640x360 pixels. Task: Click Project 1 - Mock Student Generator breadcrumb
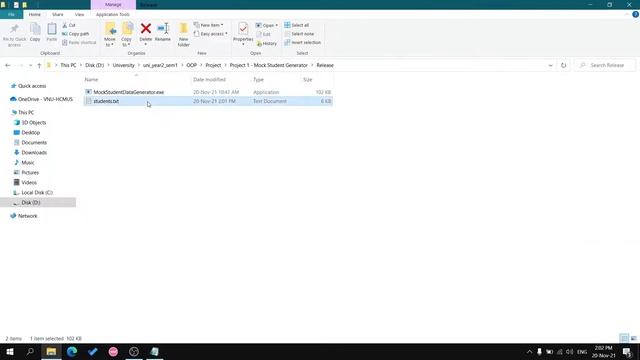(x=269, y=65)
